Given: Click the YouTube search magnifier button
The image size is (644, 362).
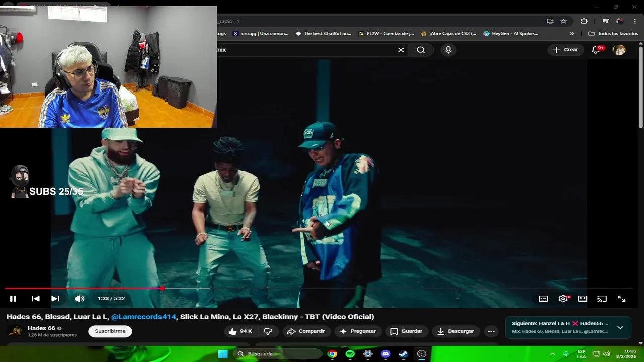Looking at the screenshot, I should point(421,50).
